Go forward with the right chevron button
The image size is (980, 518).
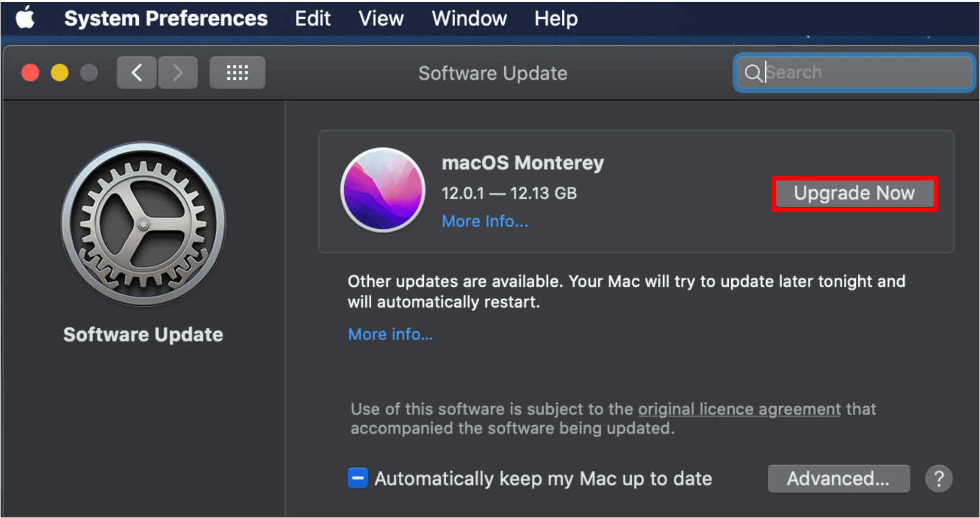[x=177, y=73]
